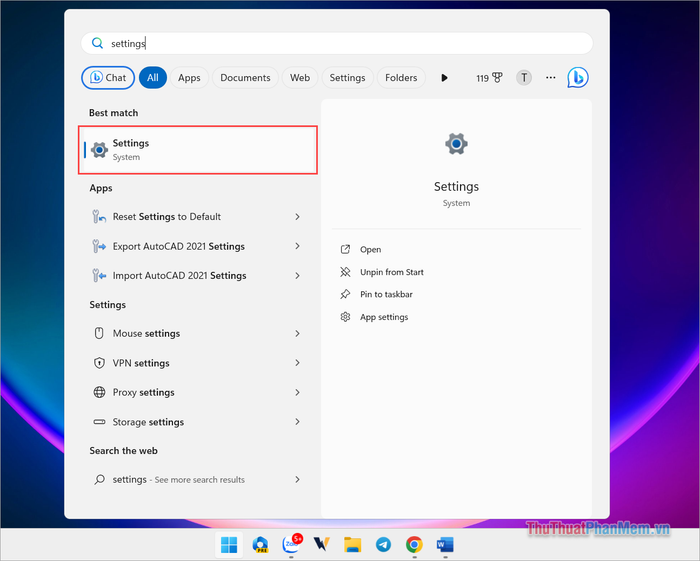Open Telegram from the taskbar
The width and height of the screenshot is (700, 561).
click(x=383, y=544)
